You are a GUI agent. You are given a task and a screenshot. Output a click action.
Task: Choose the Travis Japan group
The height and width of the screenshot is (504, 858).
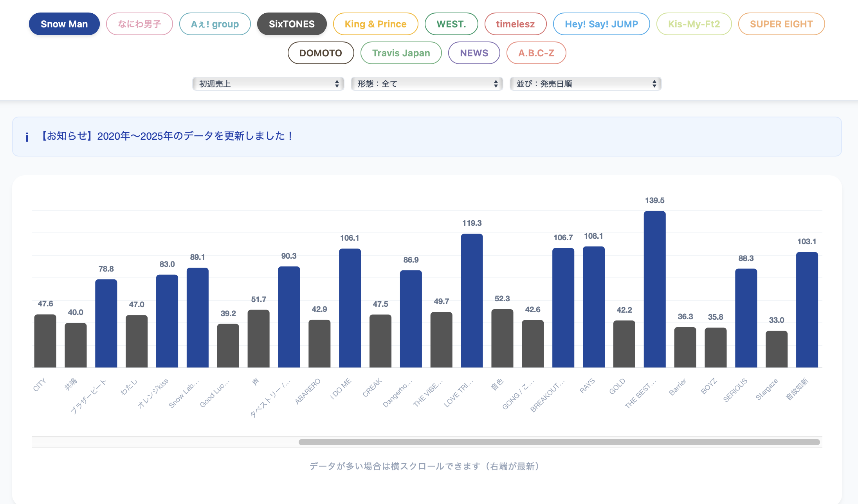coord(401,53)
